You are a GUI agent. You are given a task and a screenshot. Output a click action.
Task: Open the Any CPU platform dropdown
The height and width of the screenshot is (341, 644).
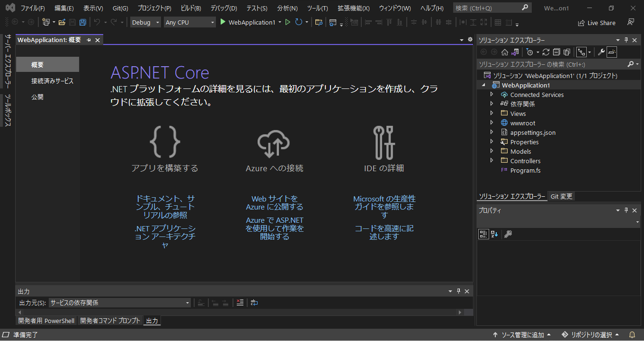click(189, 22)
